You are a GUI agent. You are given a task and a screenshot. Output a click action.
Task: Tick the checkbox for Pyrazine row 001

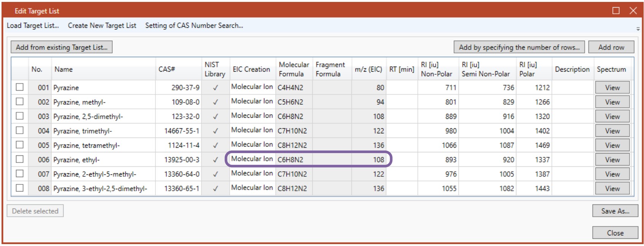coord(19,87)
